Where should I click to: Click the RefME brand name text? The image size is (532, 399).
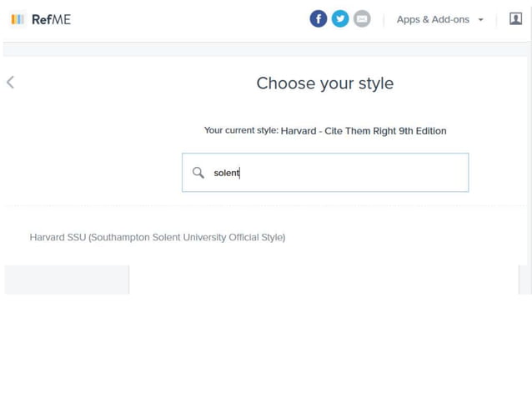tap(52, 19)
